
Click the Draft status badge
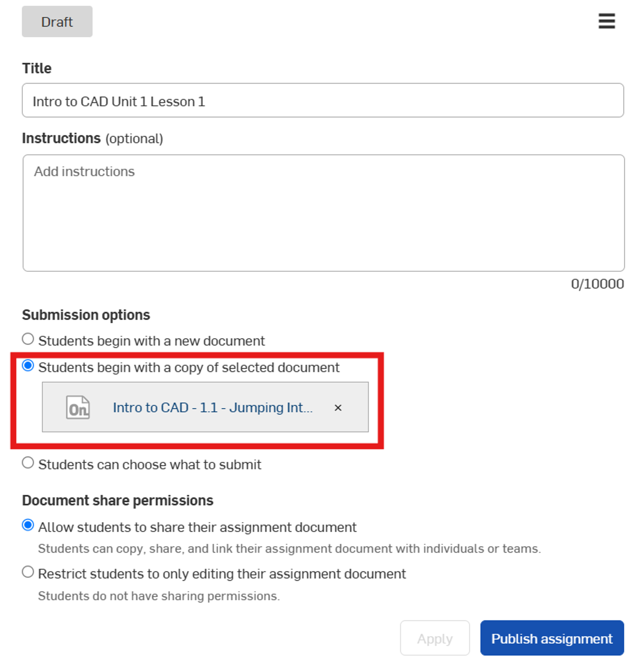56,22
